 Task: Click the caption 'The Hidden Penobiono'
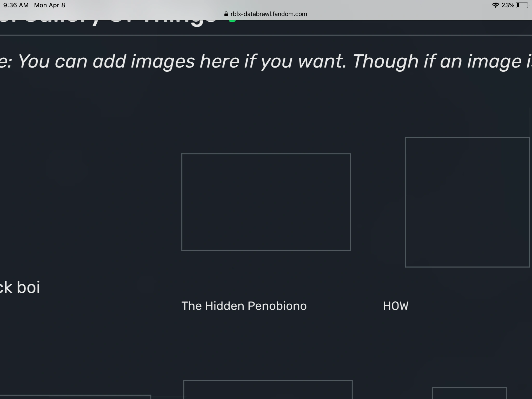[244, 306]
